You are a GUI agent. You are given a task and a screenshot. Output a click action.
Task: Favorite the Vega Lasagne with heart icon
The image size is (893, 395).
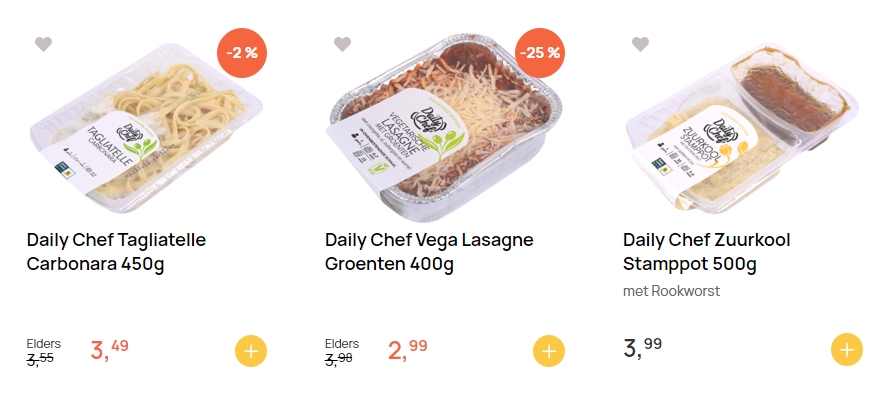click(342, 44)
